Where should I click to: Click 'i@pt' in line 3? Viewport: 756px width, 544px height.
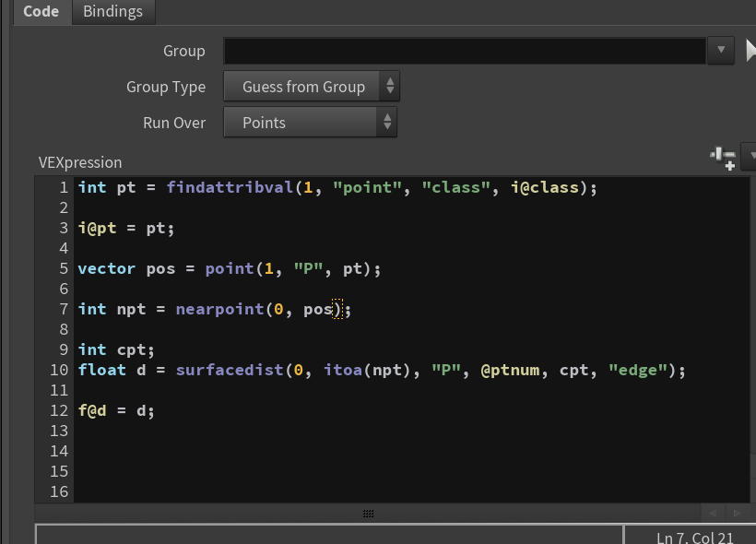pos(98,228)
